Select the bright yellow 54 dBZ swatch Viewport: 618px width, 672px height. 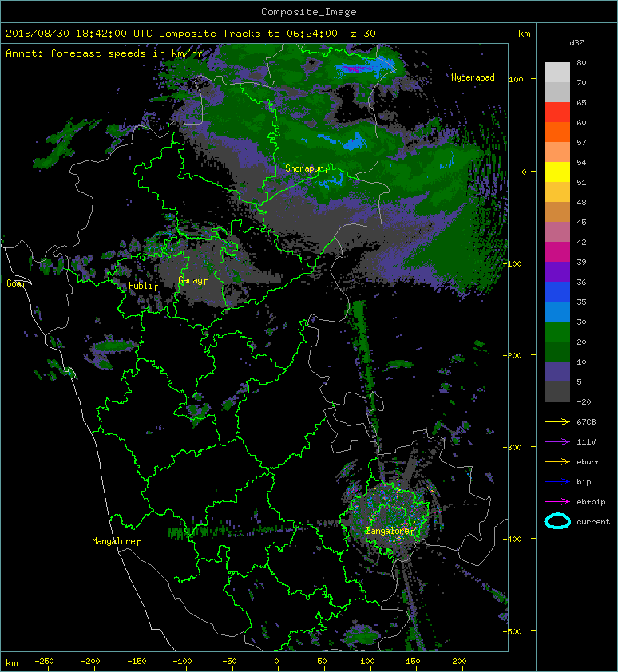(557, 172)
